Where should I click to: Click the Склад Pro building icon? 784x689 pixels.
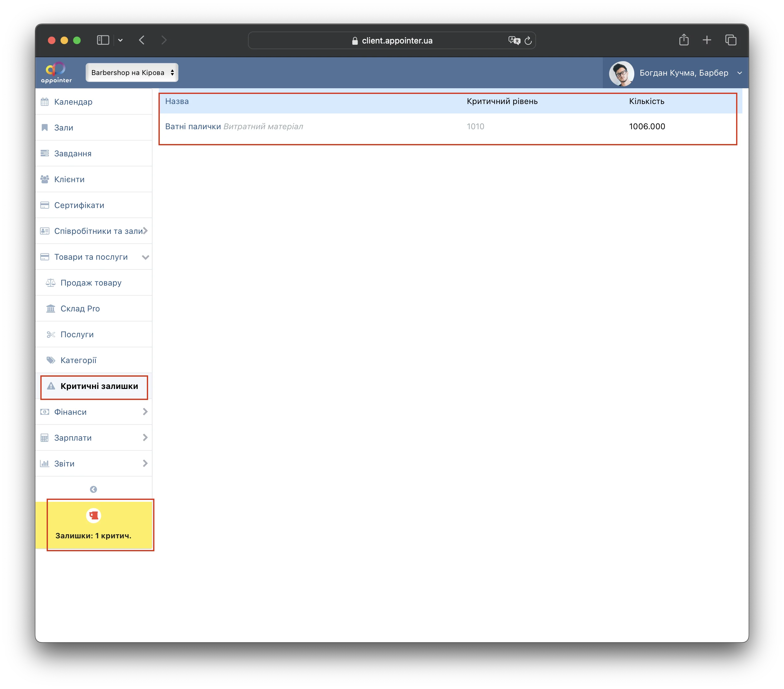pos(51,309)
